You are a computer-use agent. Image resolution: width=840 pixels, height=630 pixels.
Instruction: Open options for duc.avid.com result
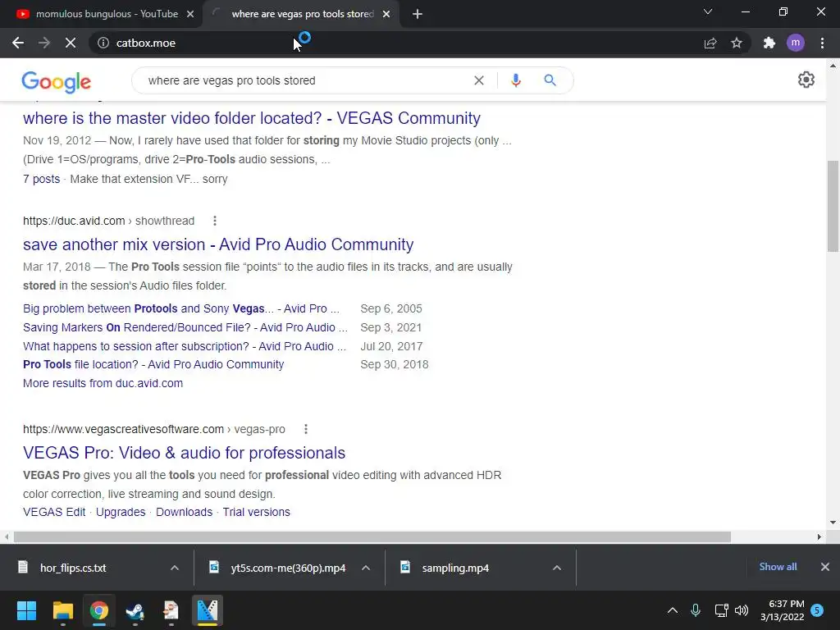click(x=215, y=221)
